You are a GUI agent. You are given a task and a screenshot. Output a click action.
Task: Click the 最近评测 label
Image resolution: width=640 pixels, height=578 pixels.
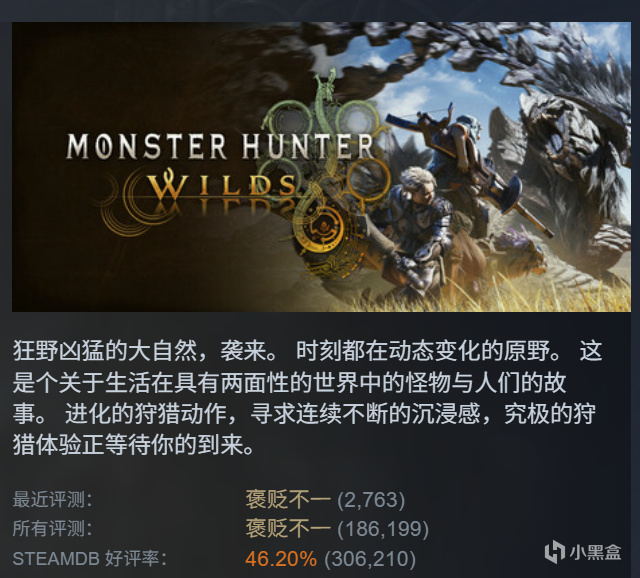(52, 499)
